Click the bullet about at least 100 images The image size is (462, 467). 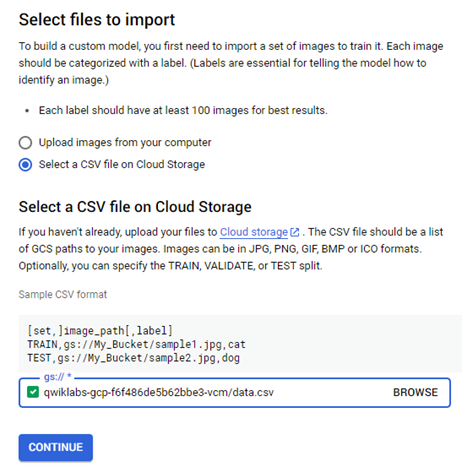point(183,110)
